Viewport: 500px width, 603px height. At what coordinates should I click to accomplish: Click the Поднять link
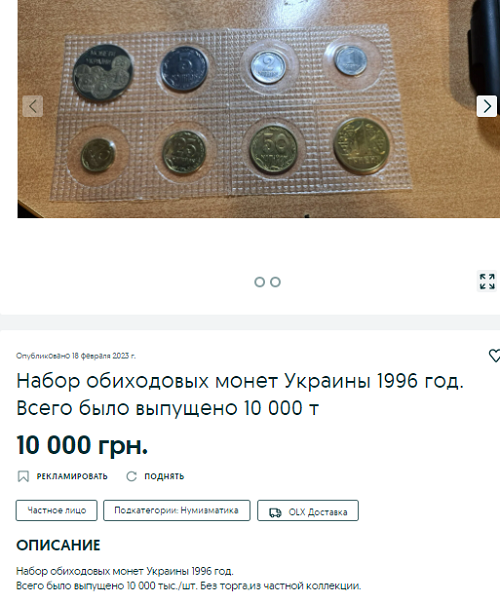[164, 476]
